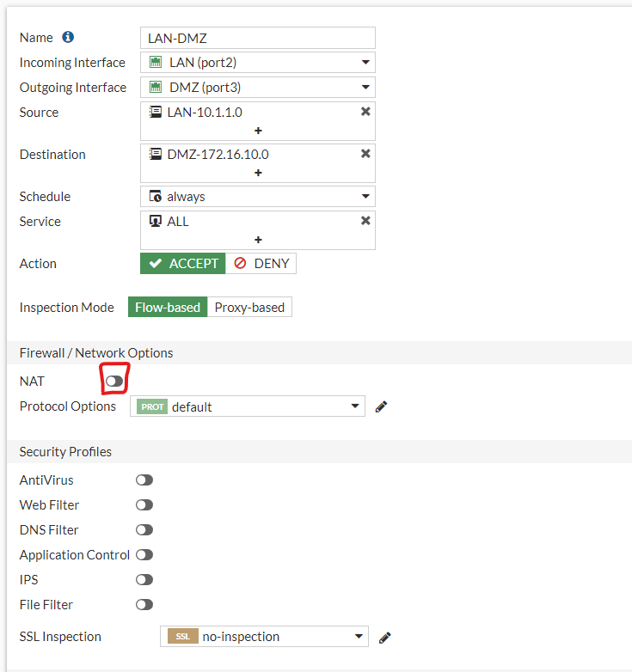Edit Protocol Options with the pencil icon

click(x=381, y=406)
